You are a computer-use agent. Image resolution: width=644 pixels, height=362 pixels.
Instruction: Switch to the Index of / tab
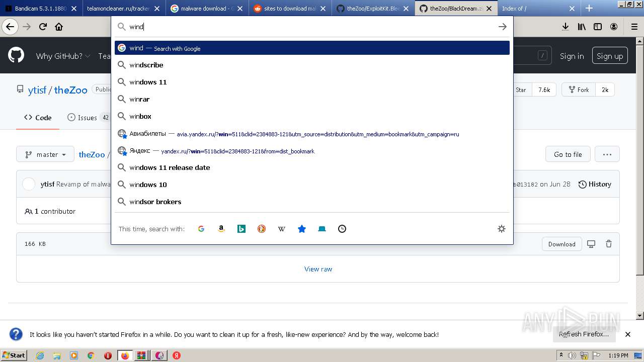539,9
